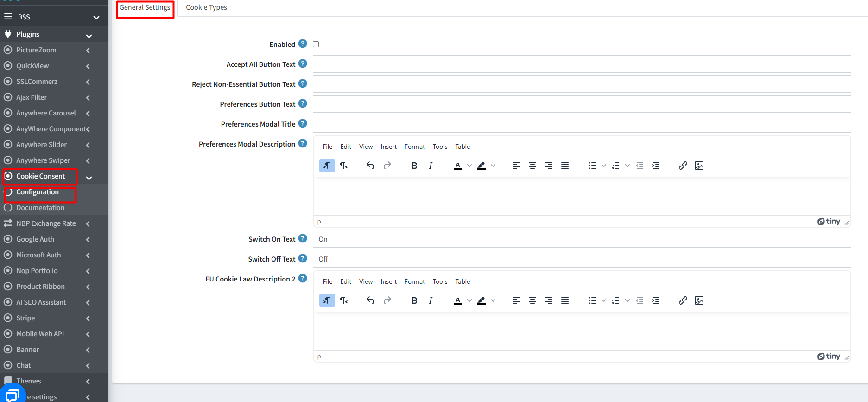Click Insert link icon in EU Cookie Law editor
868x402 pixels.
[683, 300]
